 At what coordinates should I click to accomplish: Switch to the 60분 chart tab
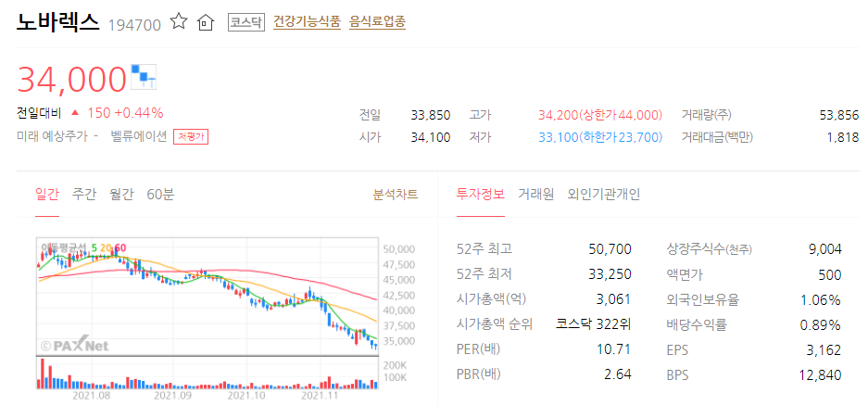[x=160, y=195]
